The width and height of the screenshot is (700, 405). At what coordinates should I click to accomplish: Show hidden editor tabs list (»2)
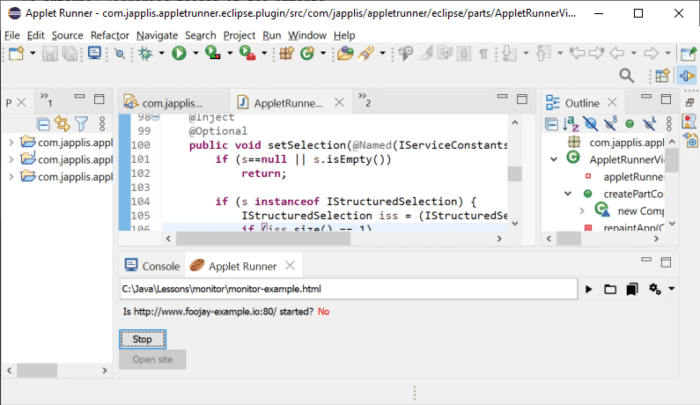coord(365,100)
